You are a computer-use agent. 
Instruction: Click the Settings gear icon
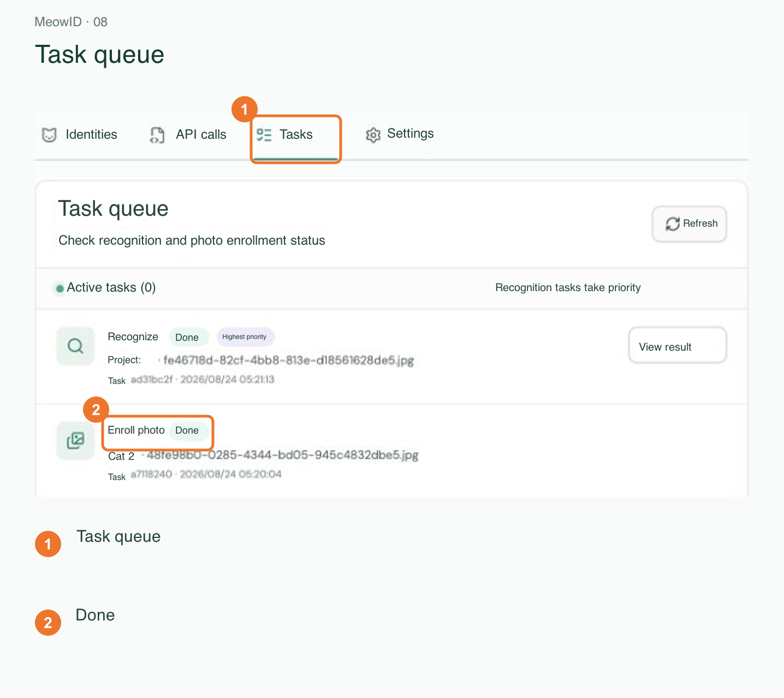[373, 134]
